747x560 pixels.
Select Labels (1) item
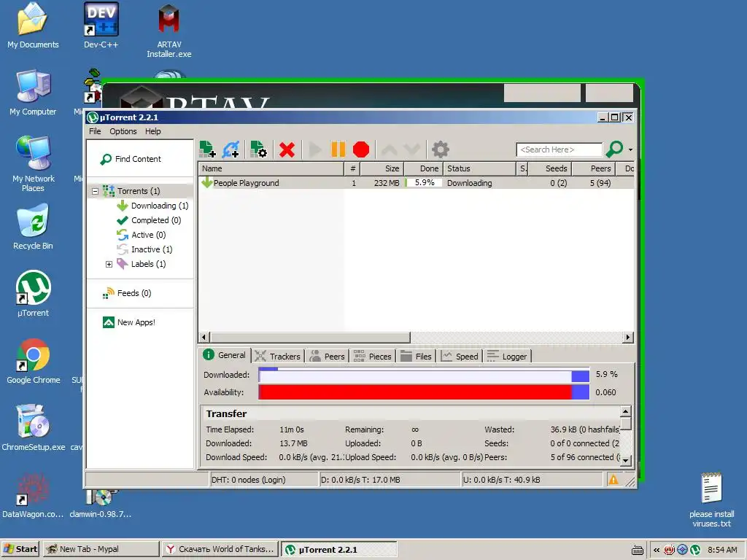[148, 264]
